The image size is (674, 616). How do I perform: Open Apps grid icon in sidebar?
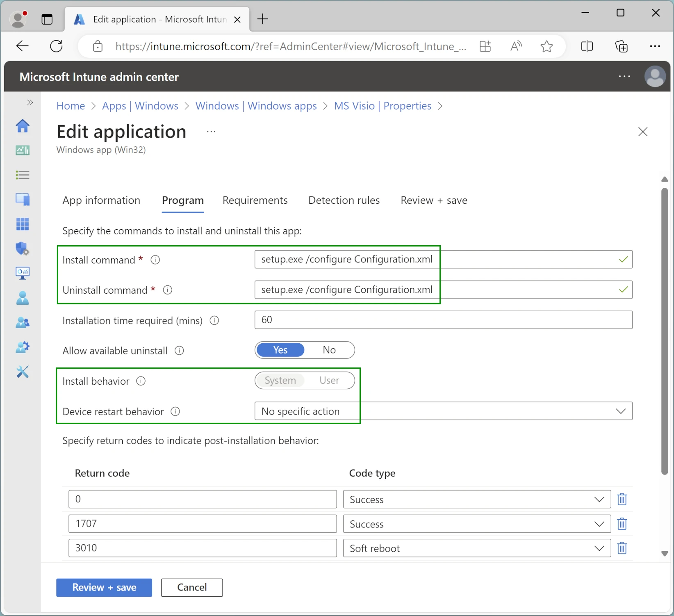(x=23, y=224)
